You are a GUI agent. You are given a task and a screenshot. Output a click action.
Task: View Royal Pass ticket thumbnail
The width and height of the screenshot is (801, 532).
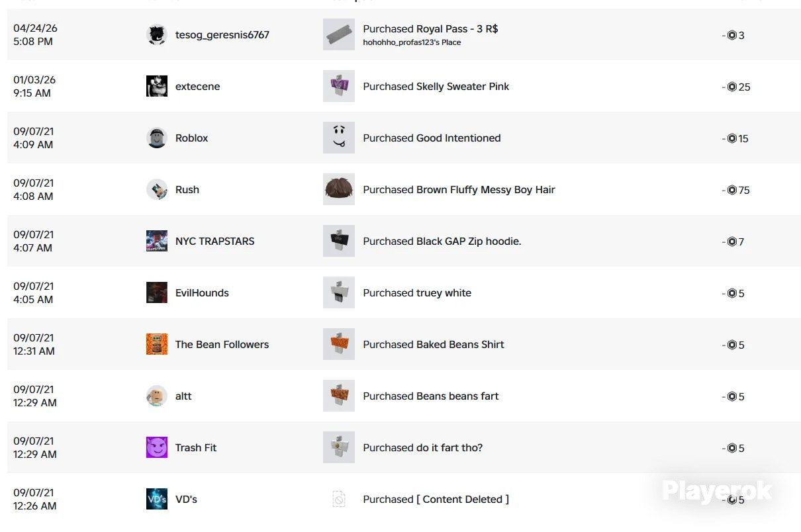tap(339, 34)
